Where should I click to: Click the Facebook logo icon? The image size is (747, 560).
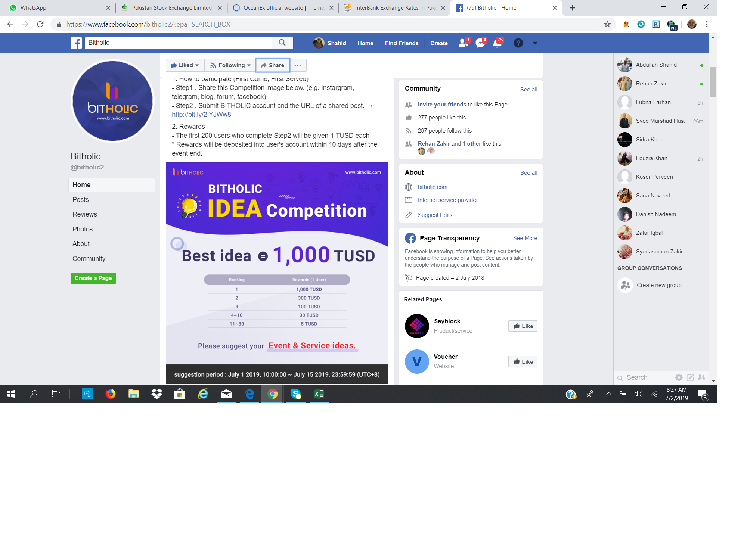(x=76, y=43)
